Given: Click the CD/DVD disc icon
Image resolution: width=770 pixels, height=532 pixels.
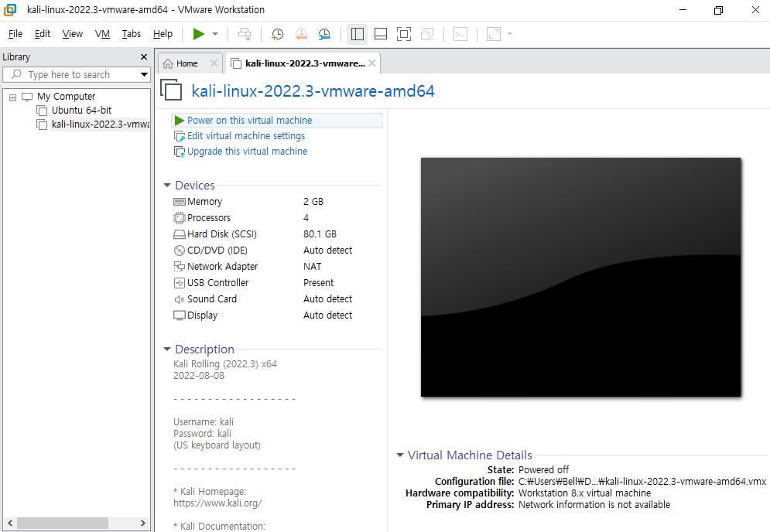Looking at the screenshot, I should pos(180,251).
